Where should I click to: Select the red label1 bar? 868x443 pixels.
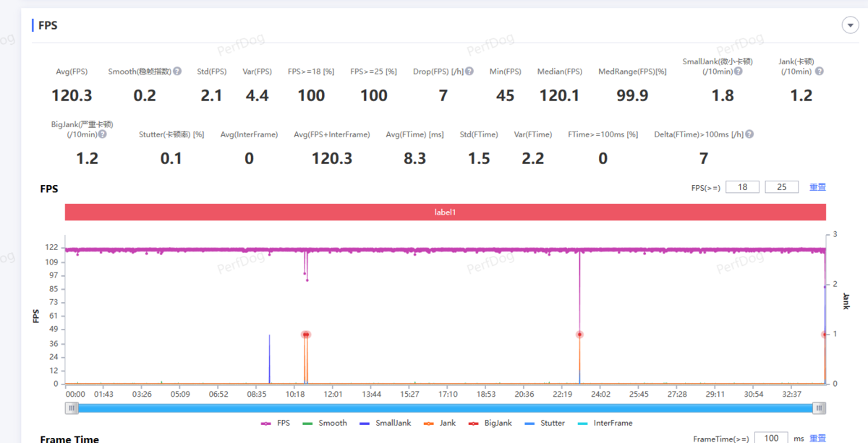pos(445,212)
